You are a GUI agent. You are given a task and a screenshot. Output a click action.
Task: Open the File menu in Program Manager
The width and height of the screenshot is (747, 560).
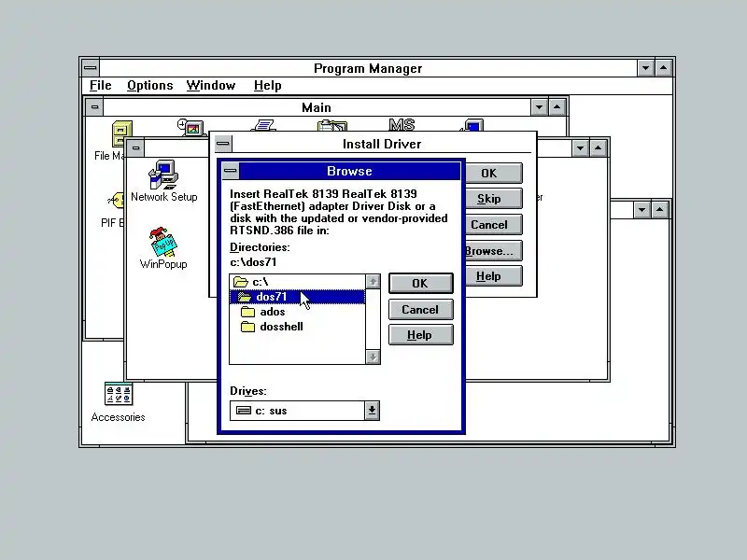101,85
